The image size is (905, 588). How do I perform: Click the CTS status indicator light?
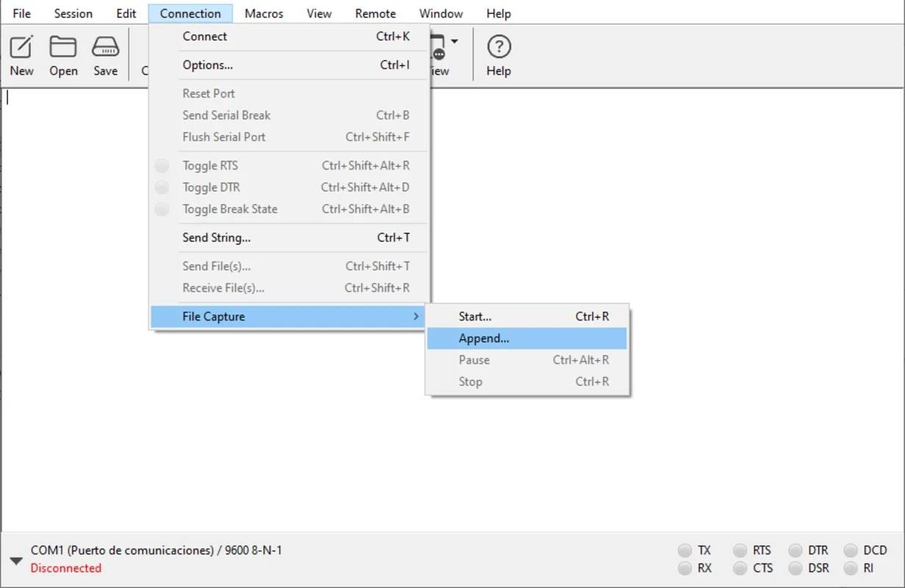pos(740,568)
